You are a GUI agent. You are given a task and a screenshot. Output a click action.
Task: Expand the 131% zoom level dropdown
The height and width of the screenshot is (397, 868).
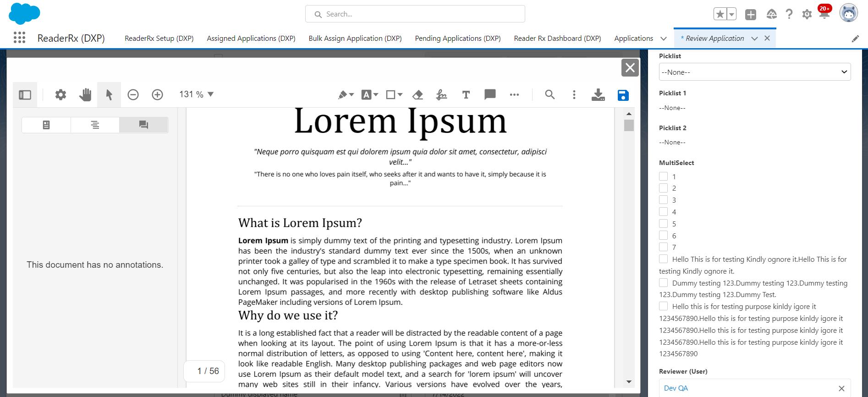210,94
